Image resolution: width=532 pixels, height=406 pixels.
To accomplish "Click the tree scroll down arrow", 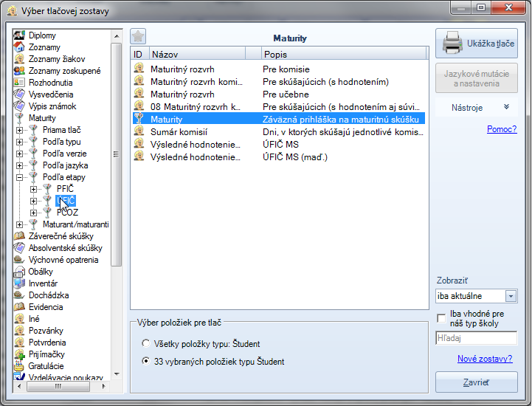I will 117,374.
